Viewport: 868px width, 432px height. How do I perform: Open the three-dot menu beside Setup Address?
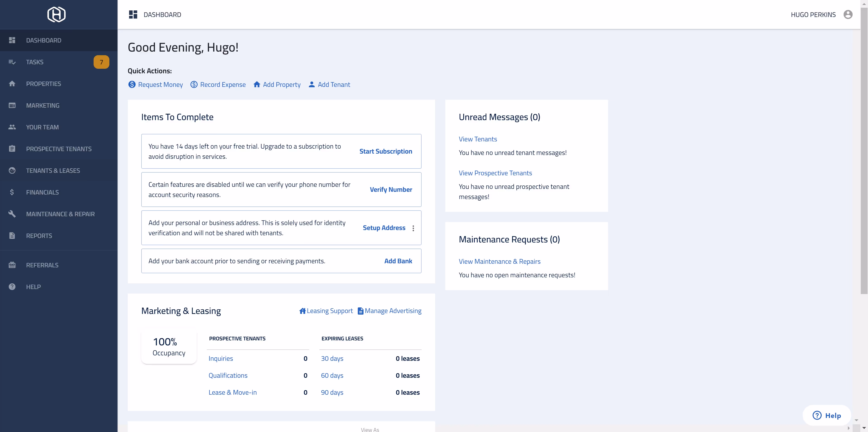[x=413, y=228]
